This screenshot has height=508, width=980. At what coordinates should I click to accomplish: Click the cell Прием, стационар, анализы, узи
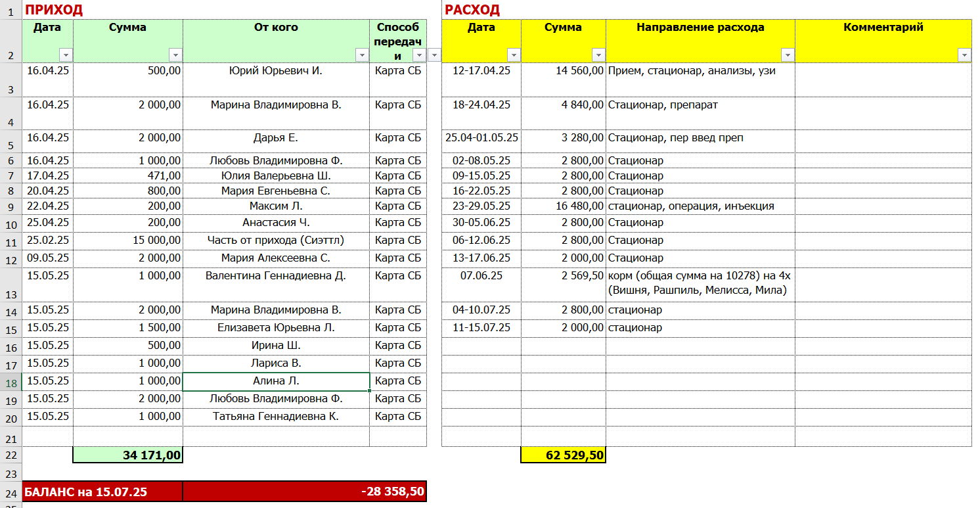pos(700,80)
